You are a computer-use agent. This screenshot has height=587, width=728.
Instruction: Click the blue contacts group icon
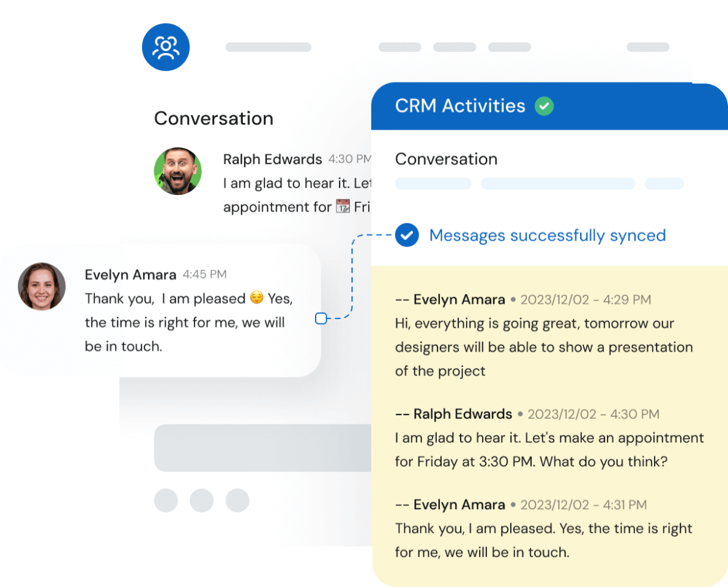pyautogui.click(x=166, y=47)
